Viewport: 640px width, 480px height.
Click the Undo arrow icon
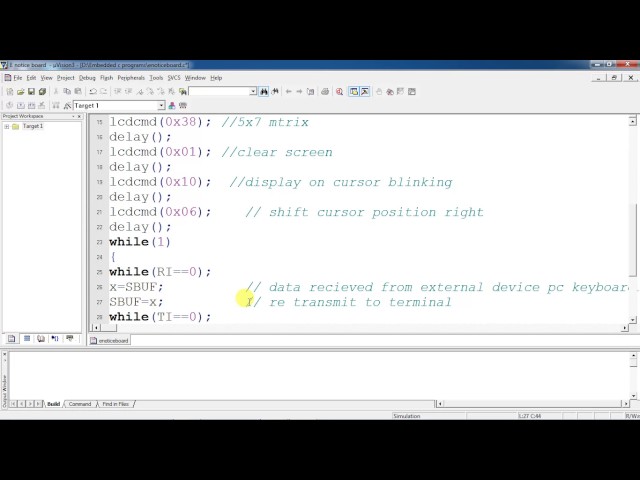pos(93,91)
